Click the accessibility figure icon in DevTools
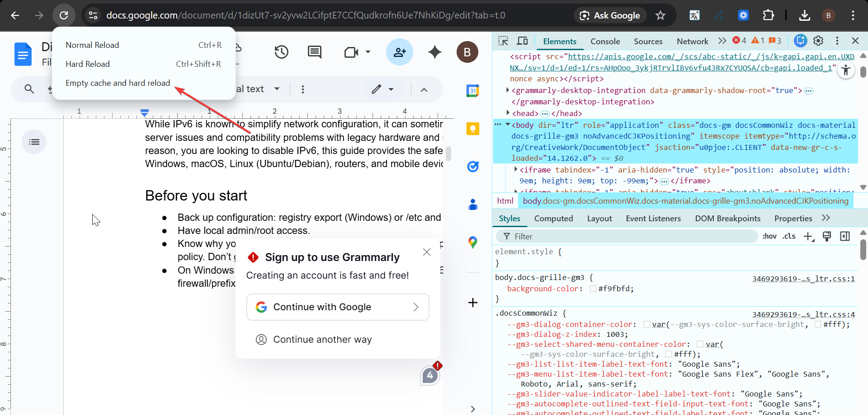The image size is (868, 415). click(x=845, y=70)
